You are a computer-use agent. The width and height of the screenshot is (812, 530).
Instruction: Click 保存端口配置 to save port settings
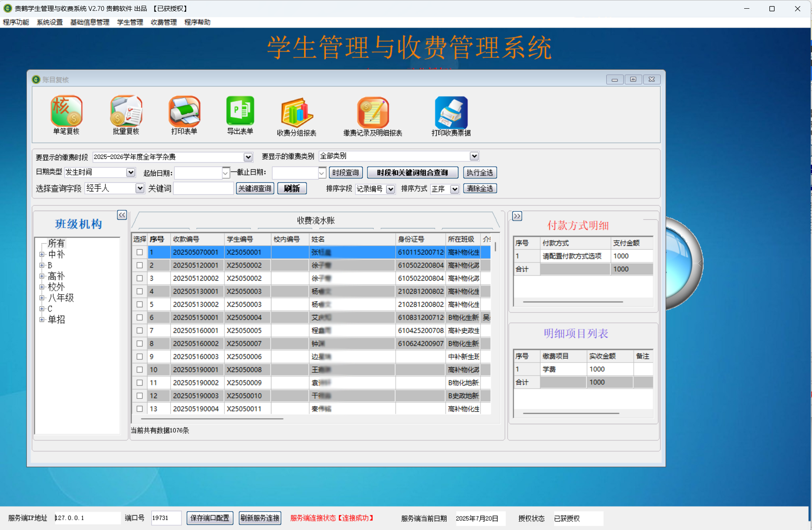209,518
